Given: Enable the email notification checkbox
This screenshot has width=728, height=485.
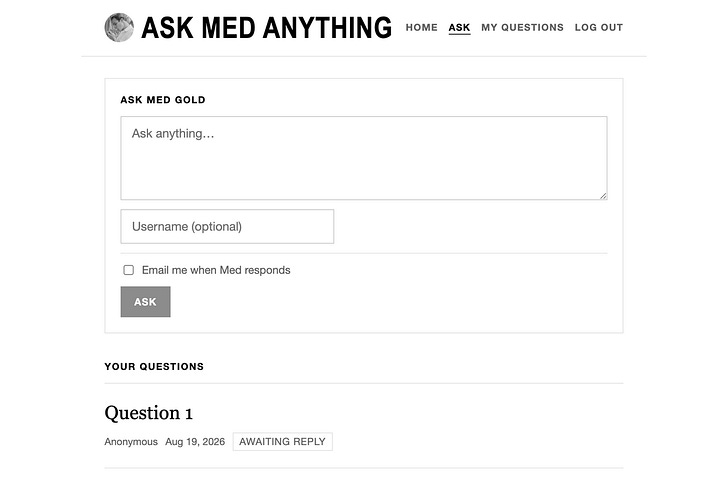Looking at the screenshot, I should click(x=129, y=270).
